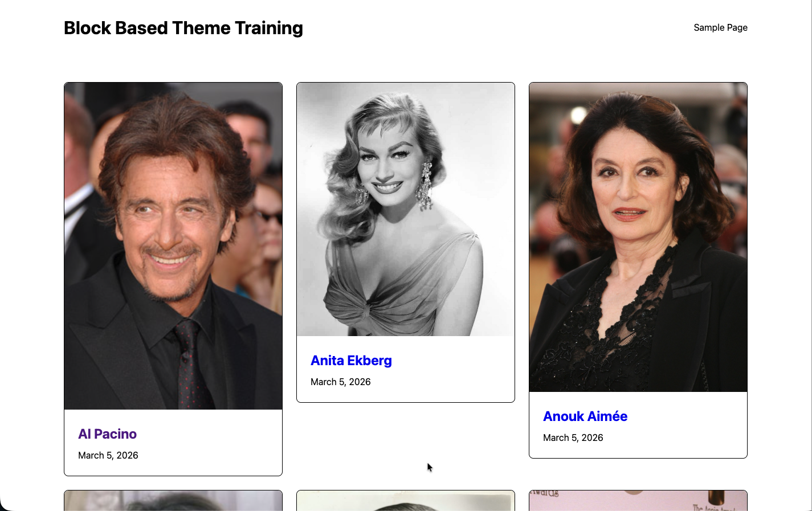Select the March 5, 2026 date under Anita Ekberg
Viewport: 812px width, 511px height.
coord(341,382)
